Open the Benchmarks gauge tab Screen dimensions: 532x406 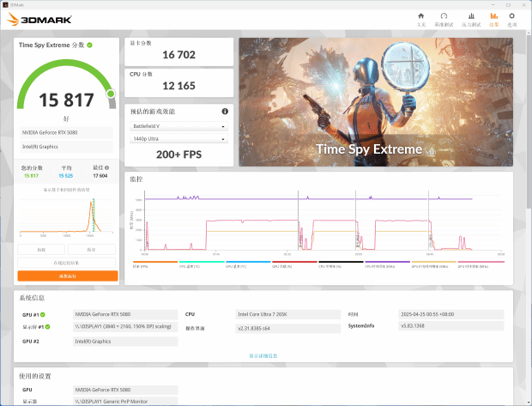pos(444,20)
